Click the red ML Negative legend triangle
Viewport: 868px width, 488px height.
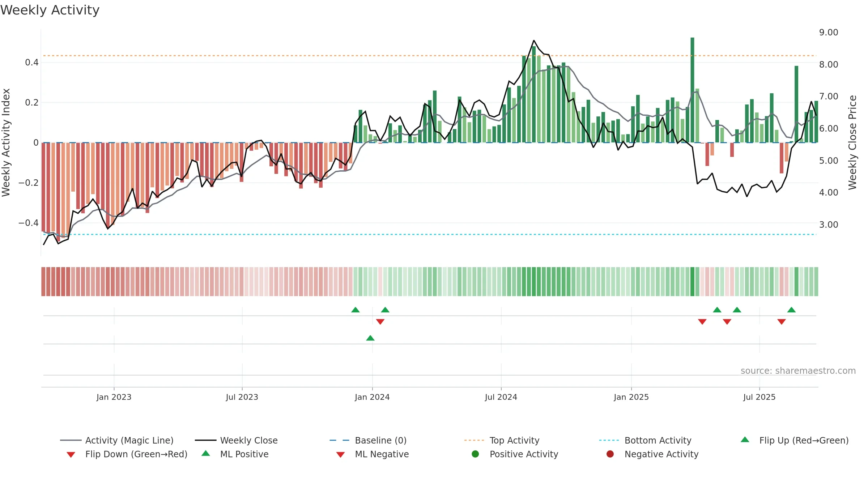[x=341, y=455]
